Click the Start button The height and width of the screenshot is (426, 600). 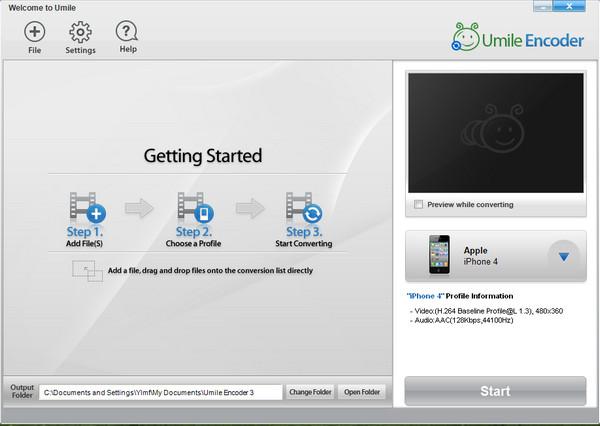[495, 391]
